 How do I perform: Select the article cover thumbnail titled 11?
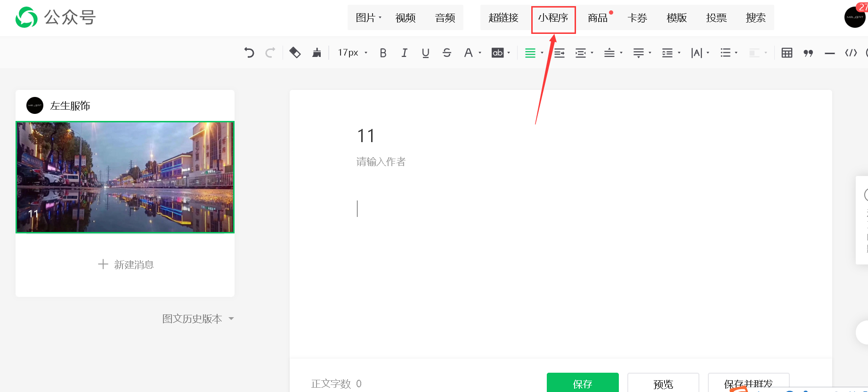coord(125,177)
